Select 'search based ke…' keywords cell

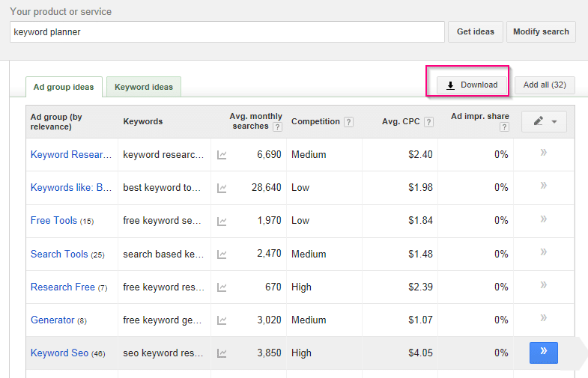(x=163, y=254)
